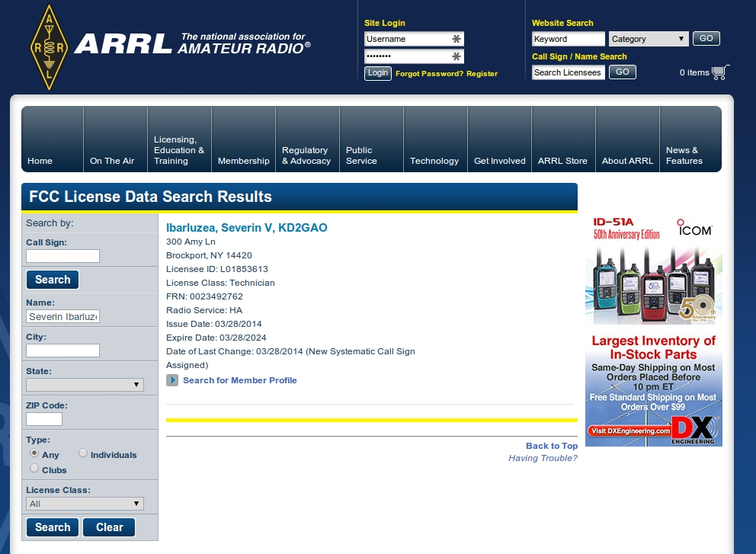The width and height of the screenshot is (756, 554).
Task: Click the arrow icon beside Search for Member Profile
Action: [172, 380]
